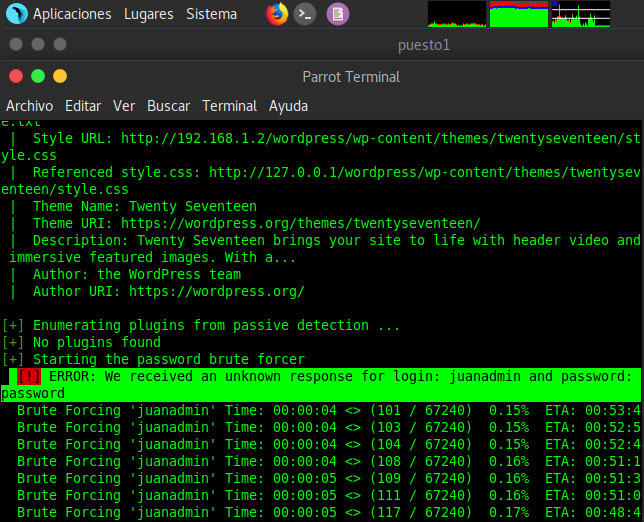Open the Aplicaciones menu
The height and width of the screenshot is (522, 644).
coord(72,14)
